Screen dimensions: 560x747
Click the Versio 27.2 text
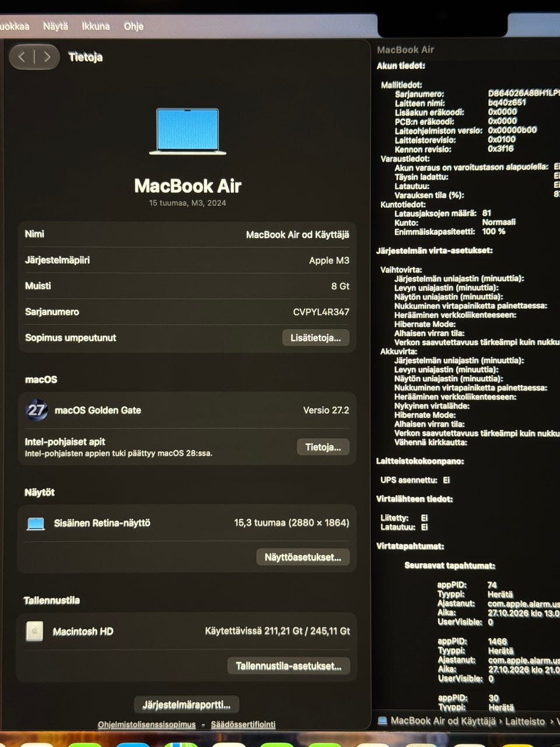[326, 410]
